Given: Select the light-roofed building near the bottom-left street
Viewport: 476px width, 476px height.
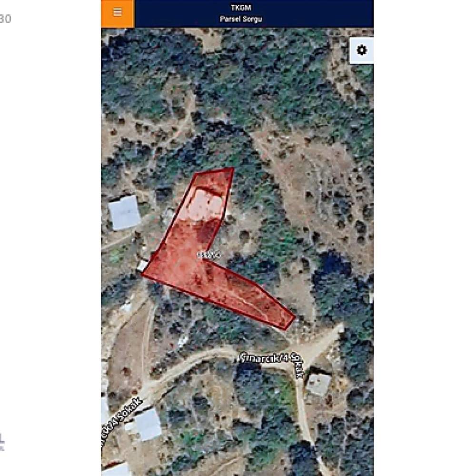Looking at the screenshot, I should [x=148, y=425].
